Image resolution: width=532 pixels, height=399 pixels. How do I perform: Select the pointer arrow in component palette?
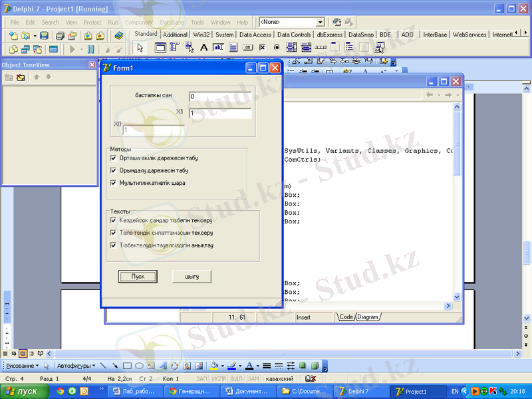140,47
